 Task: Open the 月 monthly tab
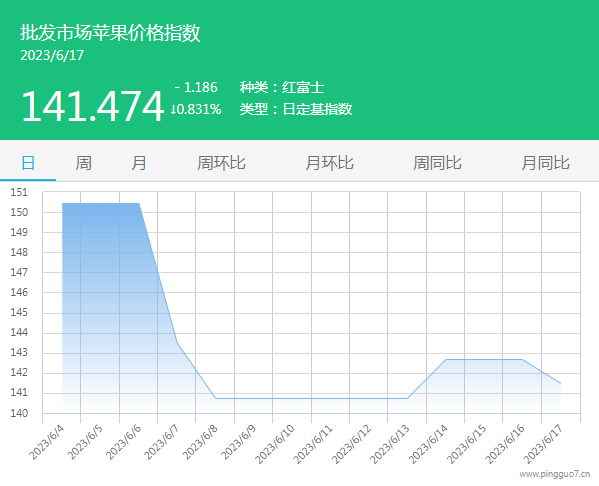pos(139,163)
